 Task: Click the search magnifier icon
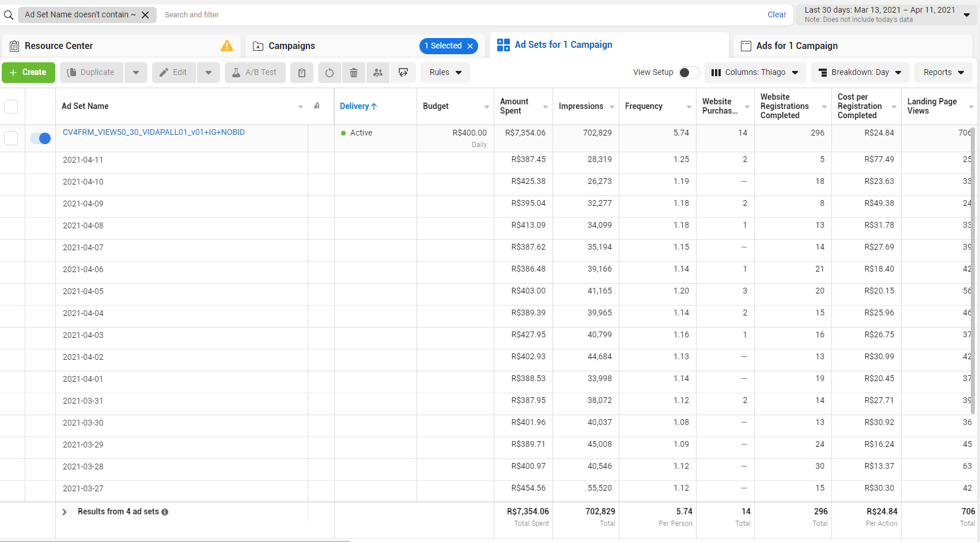9,15
